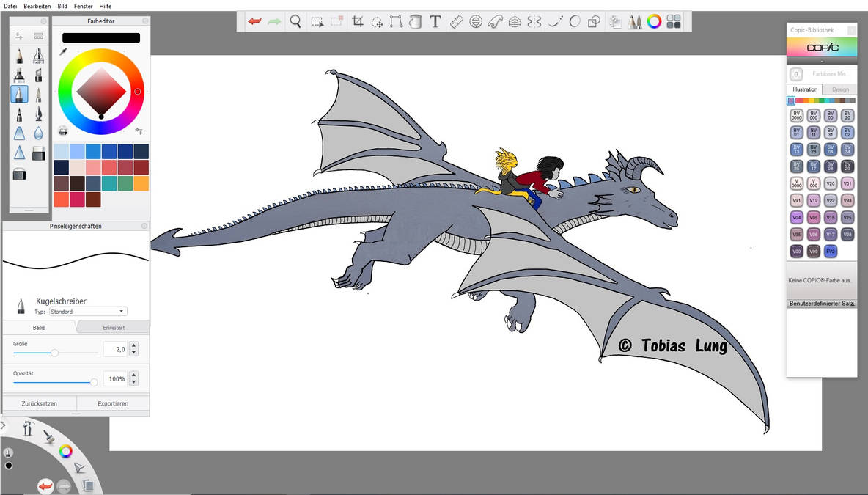
Task: Select the BV0000 Copic color swatch
Action: 796,114
